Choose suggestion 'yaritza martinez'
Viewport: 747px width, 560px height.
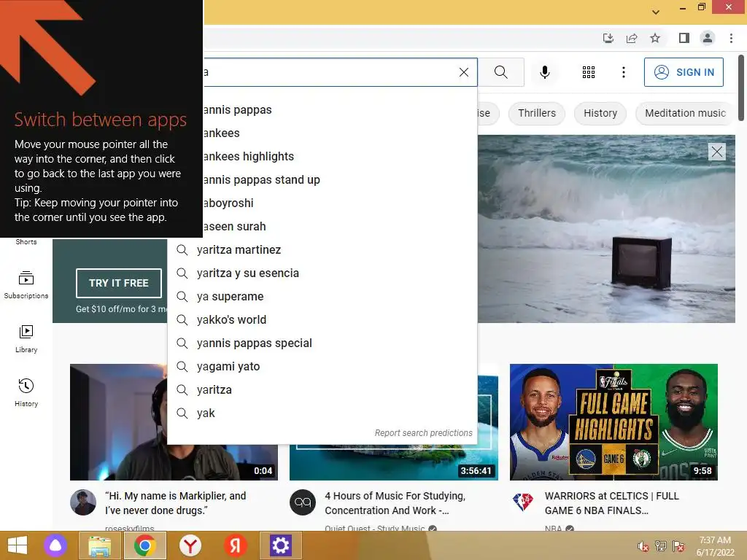pos(322,250)
